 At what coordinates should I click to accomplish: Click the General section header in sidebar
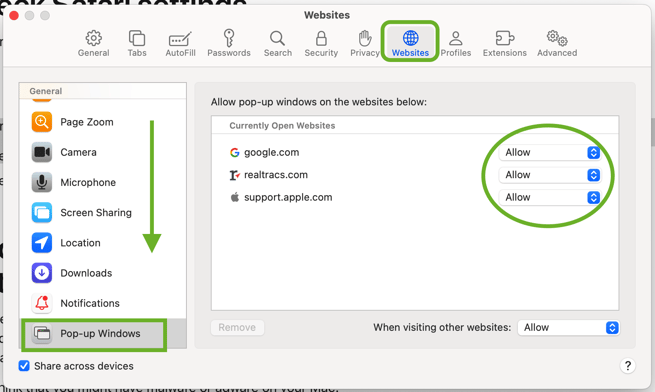pos(46,91)
